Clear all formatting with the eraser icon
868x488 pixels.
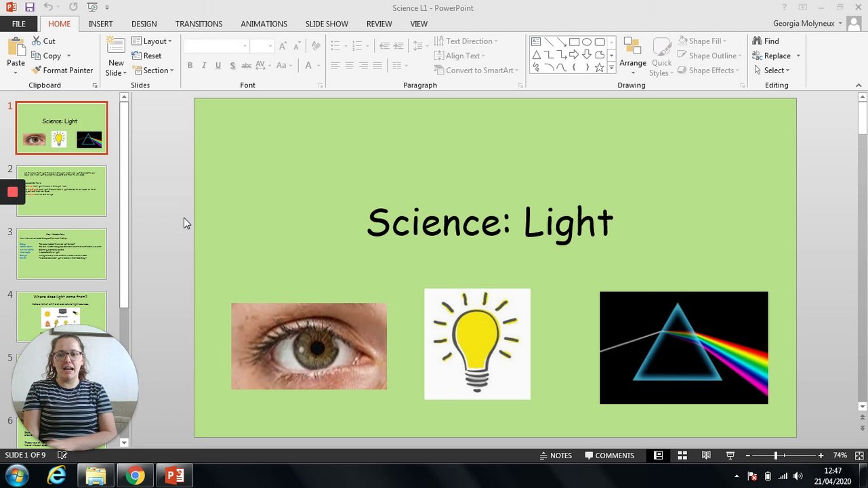click(x=315, y=46)
